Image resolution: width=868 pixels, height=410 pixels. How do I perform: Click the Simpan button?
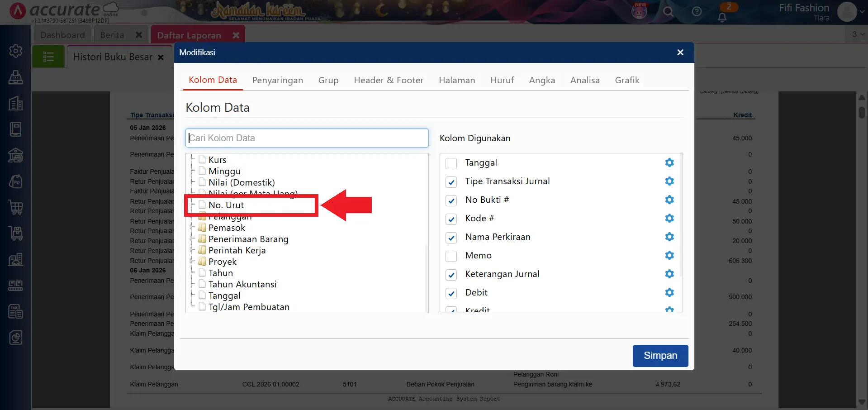click(660, 356)
